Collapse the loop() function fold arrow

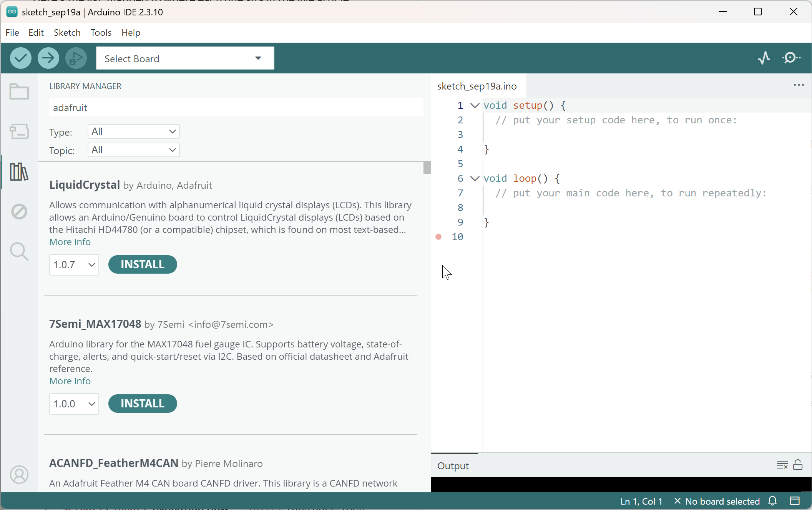(475, 178)
